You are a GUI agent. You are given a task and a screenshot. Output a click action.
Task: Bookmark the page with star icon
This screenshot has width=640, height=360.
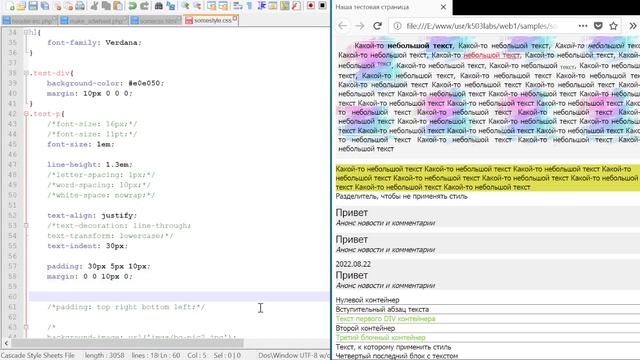(x=613, y=26)
